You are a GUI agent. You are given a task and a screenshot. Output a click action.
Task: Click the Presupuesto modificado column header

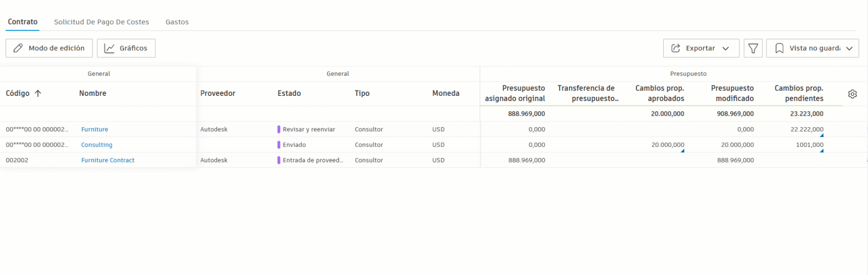click(733, 94)
